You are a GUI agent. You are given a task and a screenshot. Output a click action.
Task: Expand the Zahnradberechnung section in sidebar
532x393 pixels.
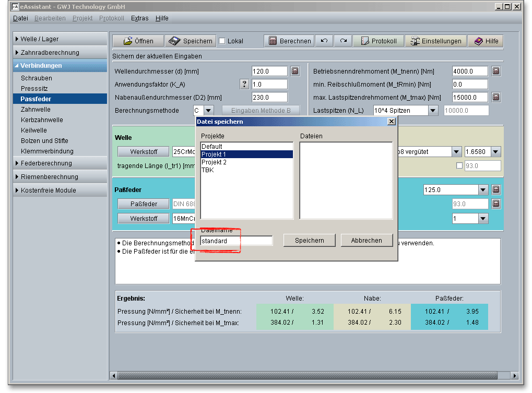click(x=50, y=53)
